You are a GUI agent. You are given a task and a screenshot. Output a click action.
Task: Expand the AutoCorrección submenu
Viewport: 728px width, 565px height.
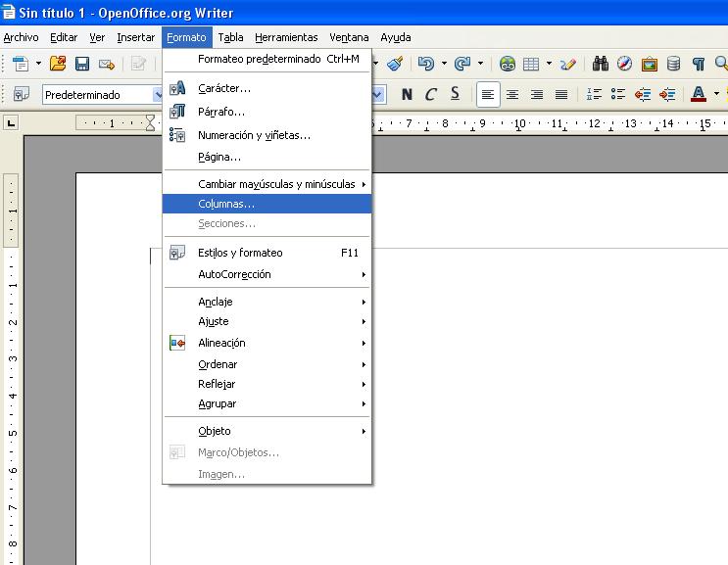(267, 274)
